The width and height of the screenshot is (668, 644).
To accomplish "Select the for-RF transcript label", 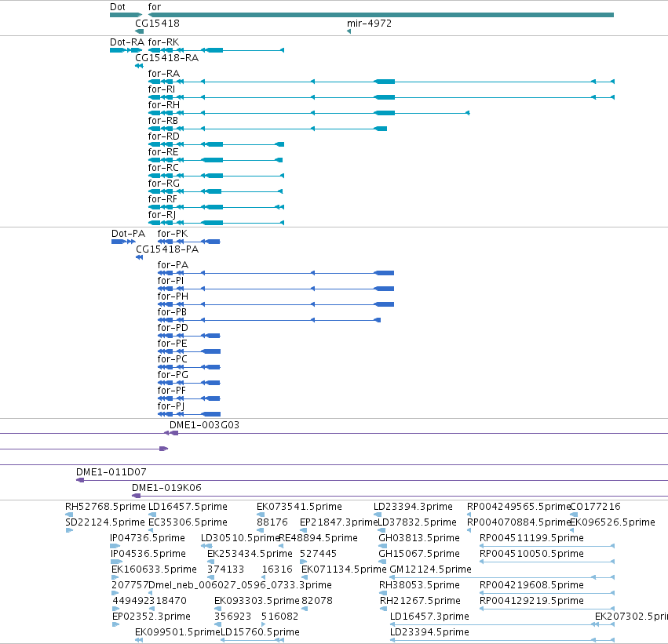I will pyautogui.click(x=162, y=199).
